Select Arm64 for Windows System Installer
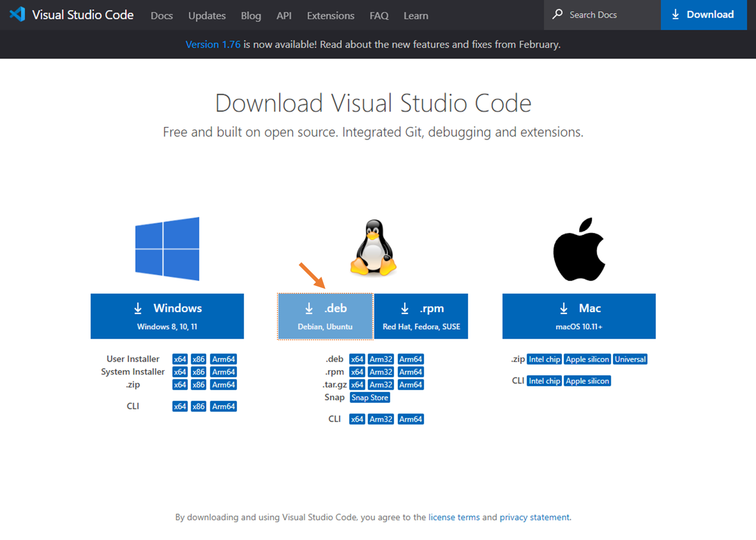 point(224,372)
